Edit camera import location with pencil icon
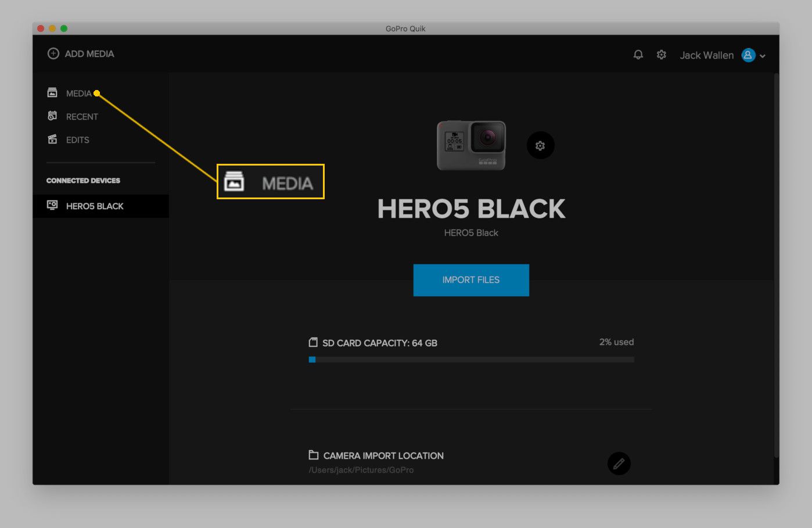Image resolution: width=812 pixels, height=528 pixels. (619, 464)
